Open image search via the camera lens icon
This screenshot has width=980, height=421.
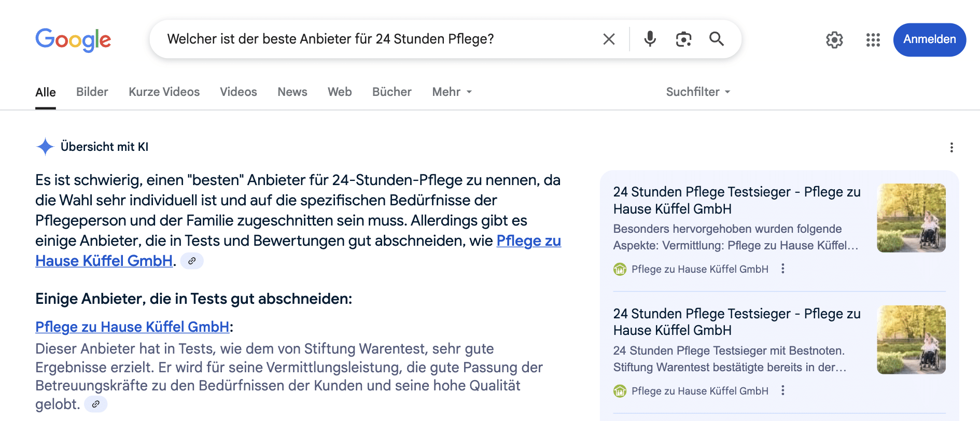click(x=683, y=39)
